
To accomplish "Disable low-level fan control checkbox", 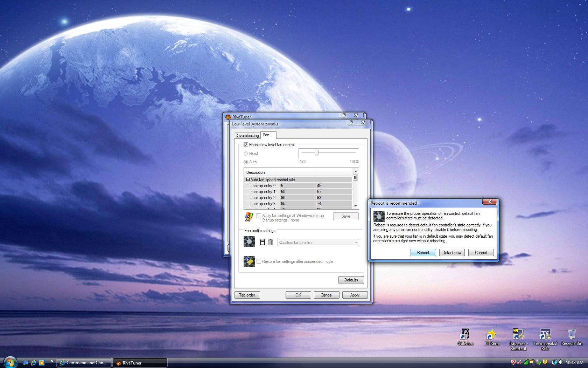I will coord(246,145).
